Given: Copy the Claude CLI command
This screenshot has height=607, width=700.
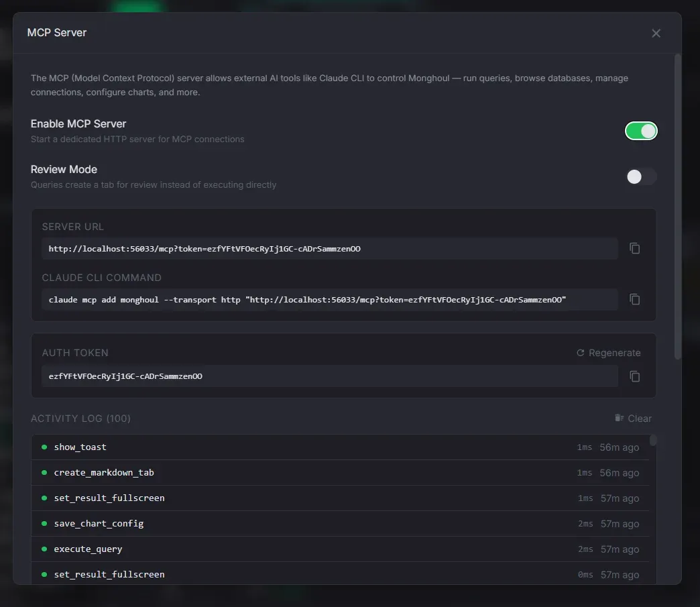Looking at the screenshot, I should click(634, 299).
